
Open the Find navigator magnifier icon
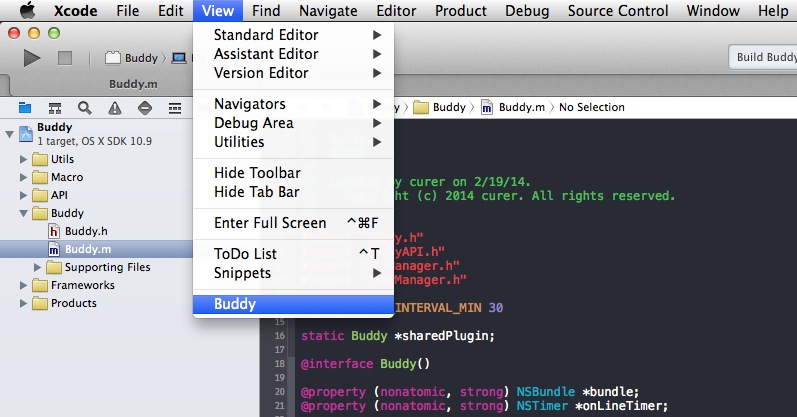[84, 108]
